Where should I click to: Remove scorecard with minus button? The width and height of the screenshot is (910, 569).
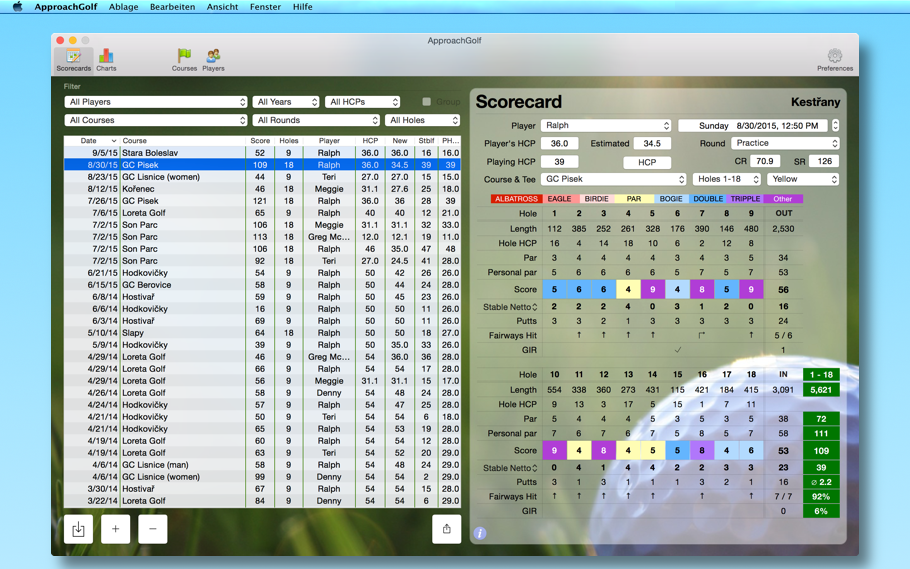pos(153,529)
